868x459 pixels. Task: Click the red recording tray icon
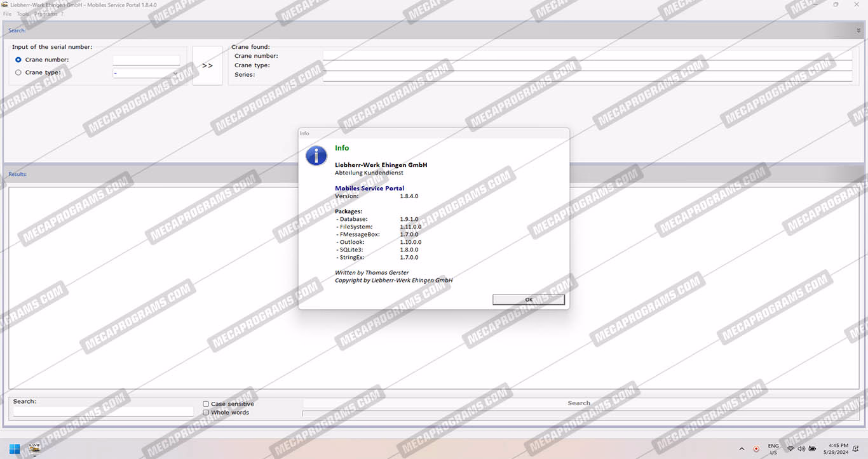point(756,449)
